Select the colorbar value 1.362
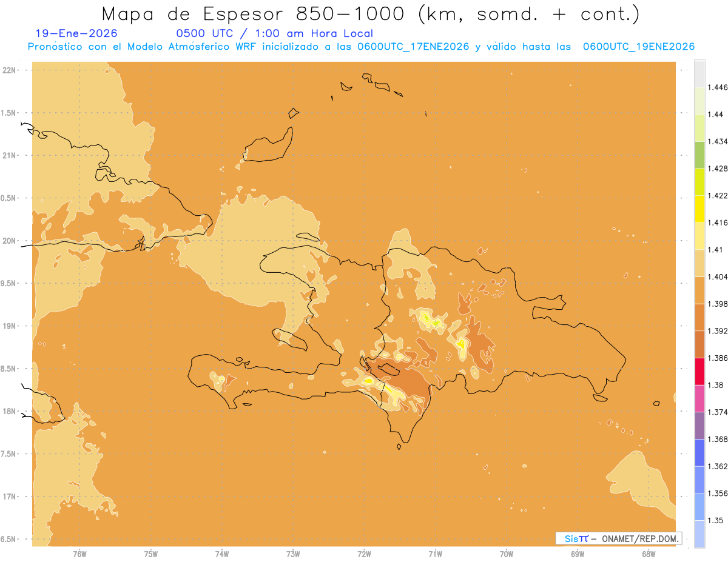728x562 pixels. coord(717,466)
